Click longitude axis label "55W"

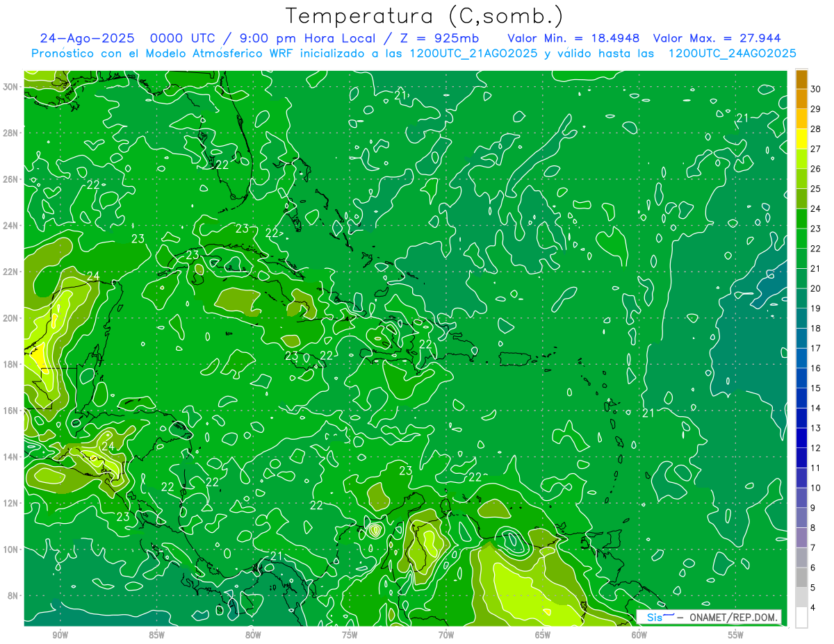735,635
